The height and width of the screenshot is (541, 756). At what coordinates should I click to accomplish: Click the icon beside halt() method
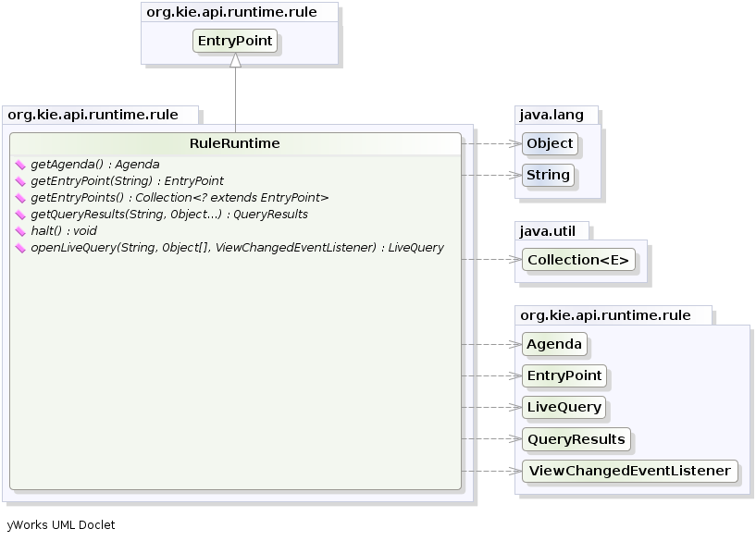[x=20, y=231]
